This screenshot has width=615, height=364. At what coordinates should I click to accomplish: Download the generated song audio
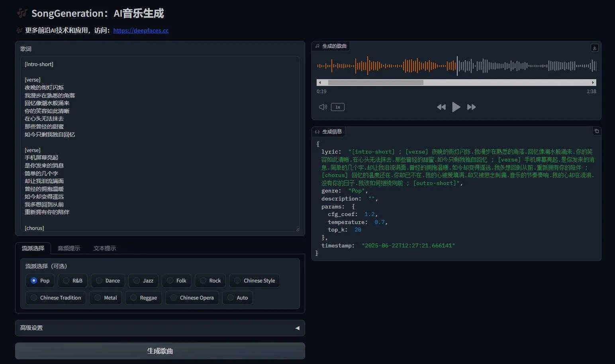[594, 48]
